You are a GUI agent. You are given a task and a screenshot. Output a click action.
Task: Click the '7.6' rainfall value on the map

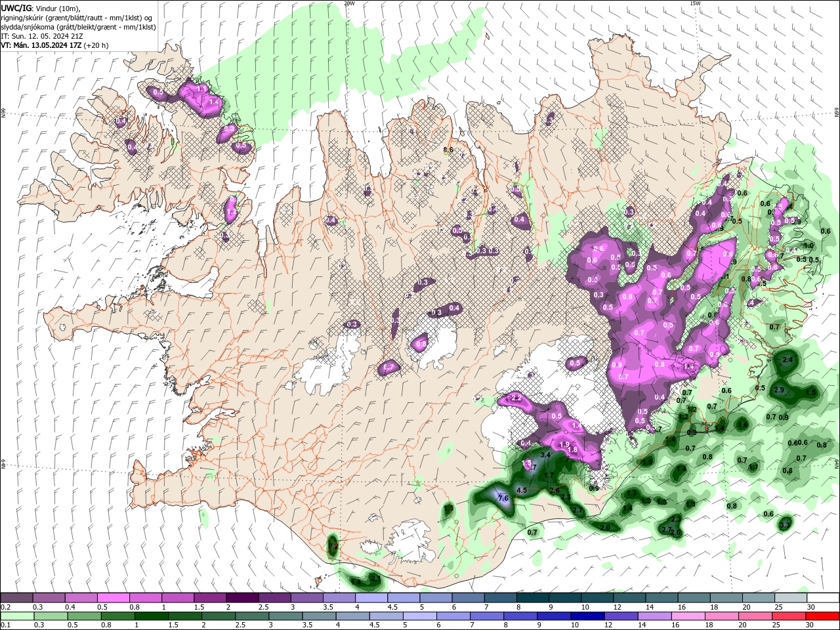point(503,499)
